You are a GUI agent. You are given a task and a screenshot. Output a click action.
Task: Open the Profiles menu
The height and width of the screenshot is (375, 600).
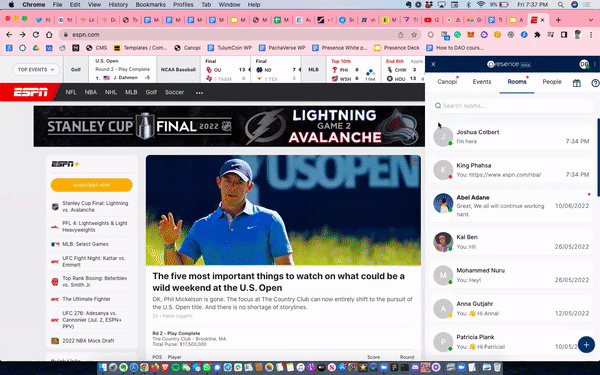[183, 5]
